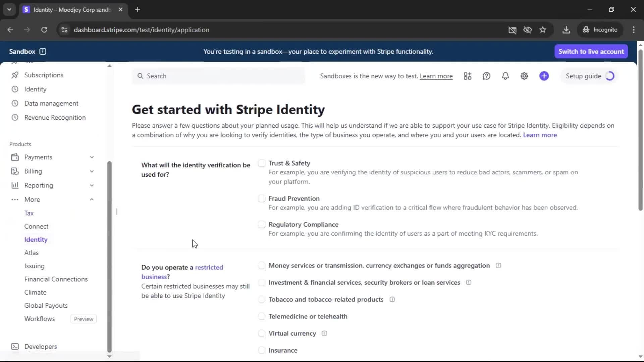Click the help question mark icon
This screenshot has width=644, height=362.
click(486, 76)
